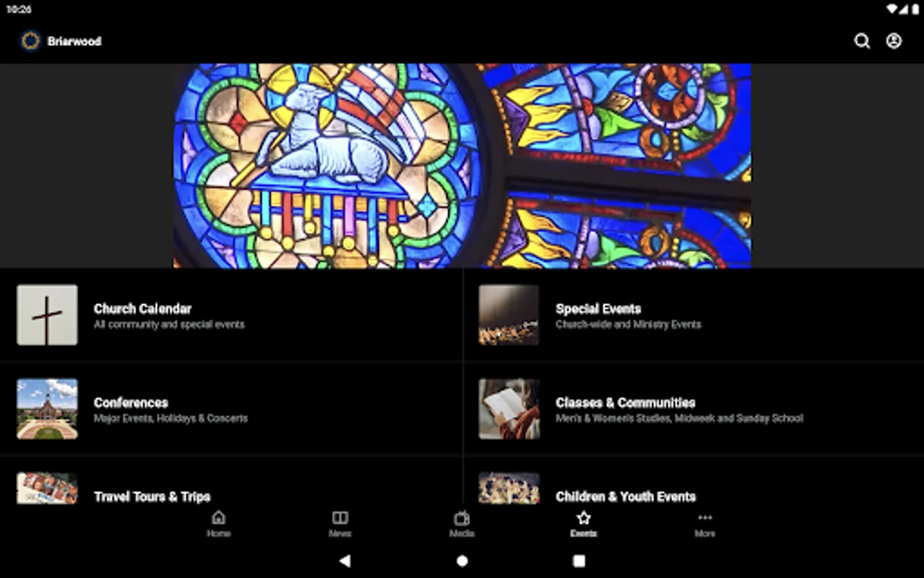Open the Conferences entry
The image size is (924, 578).
click(231, 409)
